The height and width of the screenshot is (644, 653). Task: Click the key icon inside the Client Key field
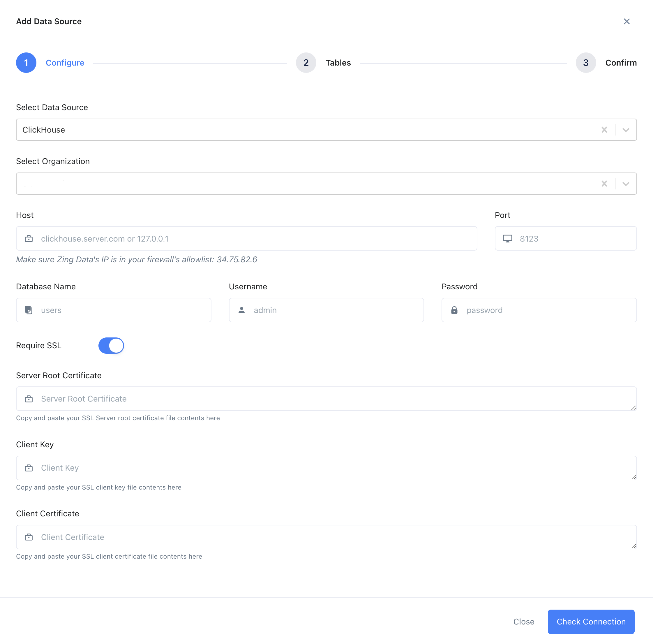point(29,468)
